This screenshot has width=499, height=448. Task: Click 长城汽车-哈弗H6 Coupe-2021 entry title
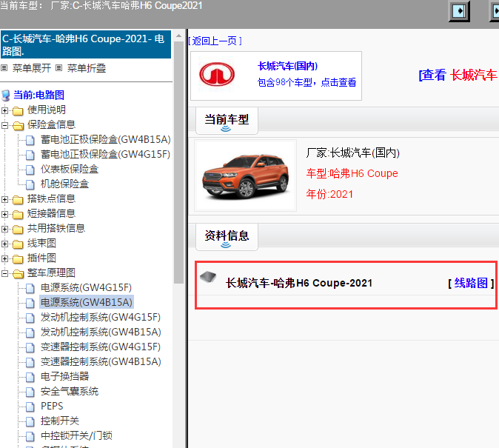(x=299, y=283)
